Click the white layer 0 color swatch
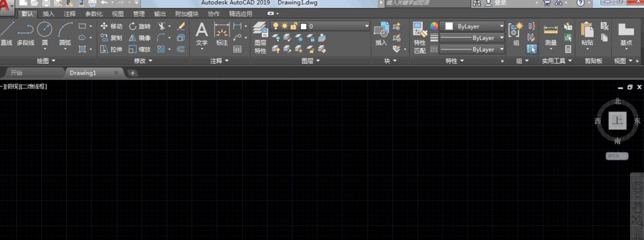Image resolution: width=644 pixels, height=240 pixels. click(304, 26)
